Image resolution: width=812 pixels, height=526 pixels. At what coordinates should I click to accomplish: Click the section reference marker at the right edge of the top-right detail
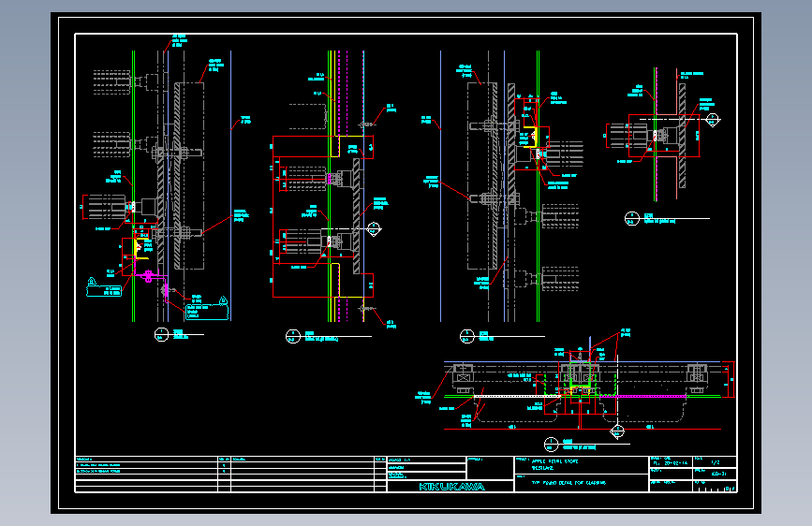click(713, 120)
